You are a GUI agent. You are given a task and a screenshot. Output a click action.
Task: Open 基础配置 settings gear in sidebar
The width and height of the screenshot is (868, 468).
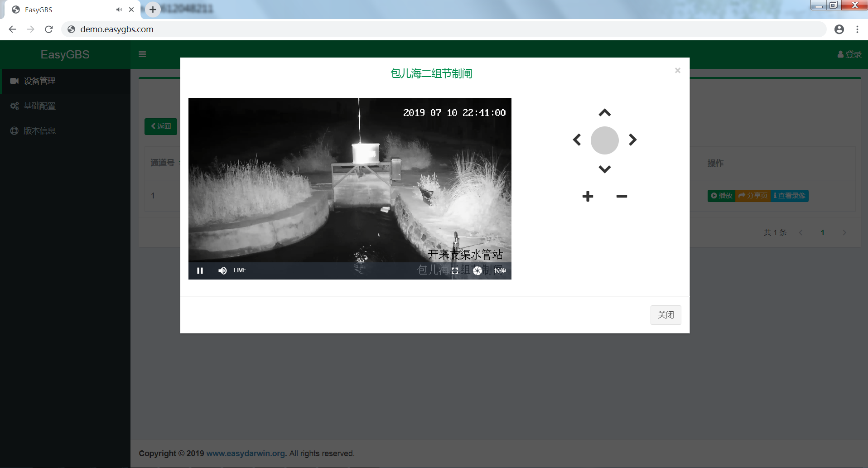(x=14, y=106)
